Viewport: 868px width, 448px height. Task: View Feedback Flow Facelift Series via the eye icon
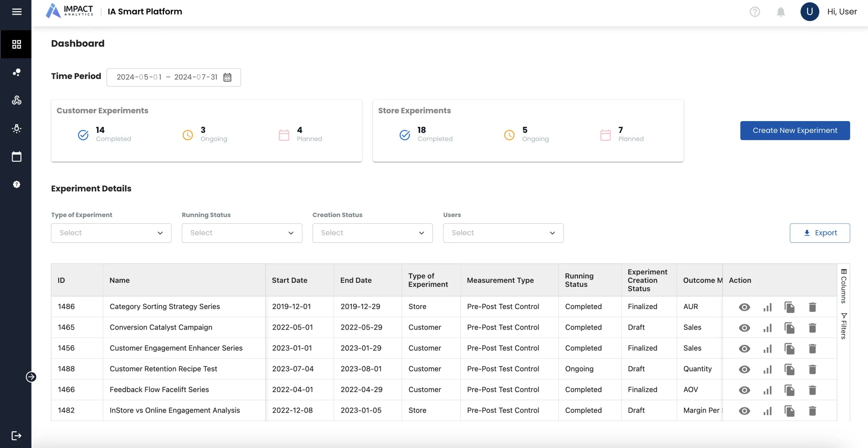pos(744,390)
